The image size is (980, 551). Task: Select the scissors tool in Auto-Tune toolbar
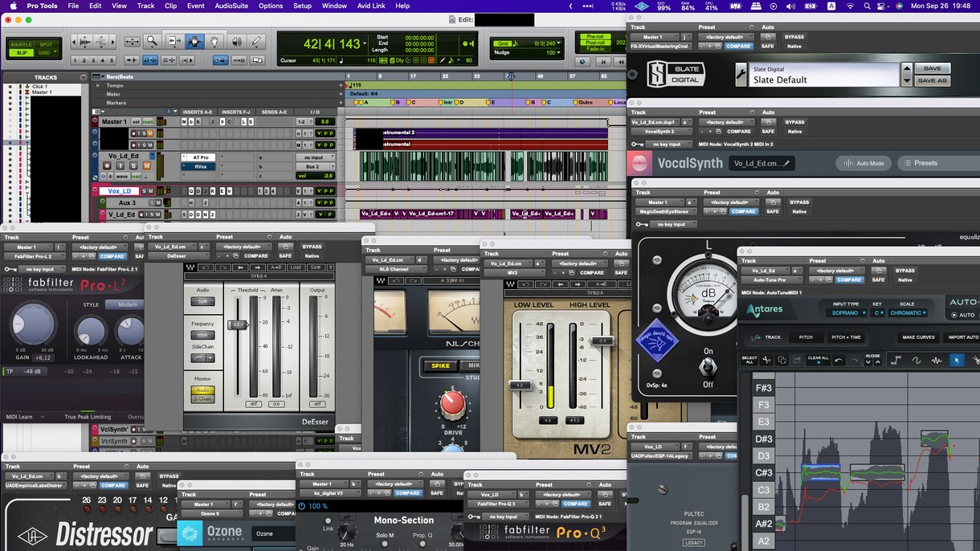point(767,361)
